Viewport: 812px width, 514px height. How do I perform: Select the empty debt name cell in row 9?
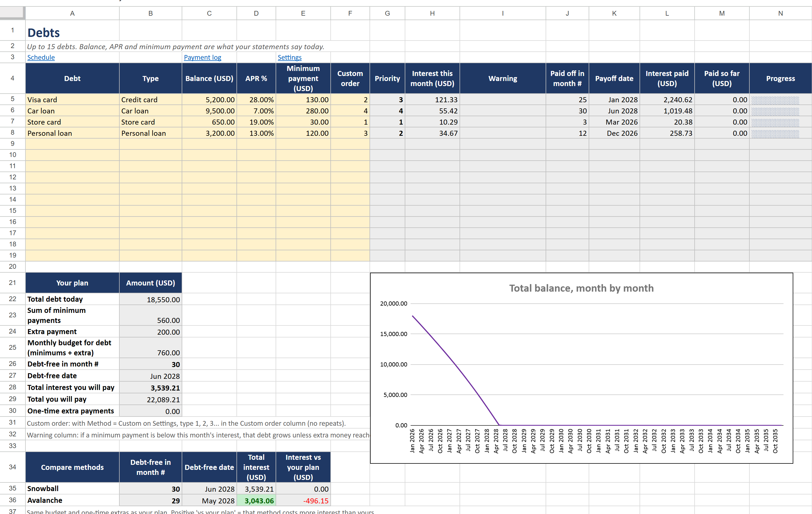coord(72,144)
